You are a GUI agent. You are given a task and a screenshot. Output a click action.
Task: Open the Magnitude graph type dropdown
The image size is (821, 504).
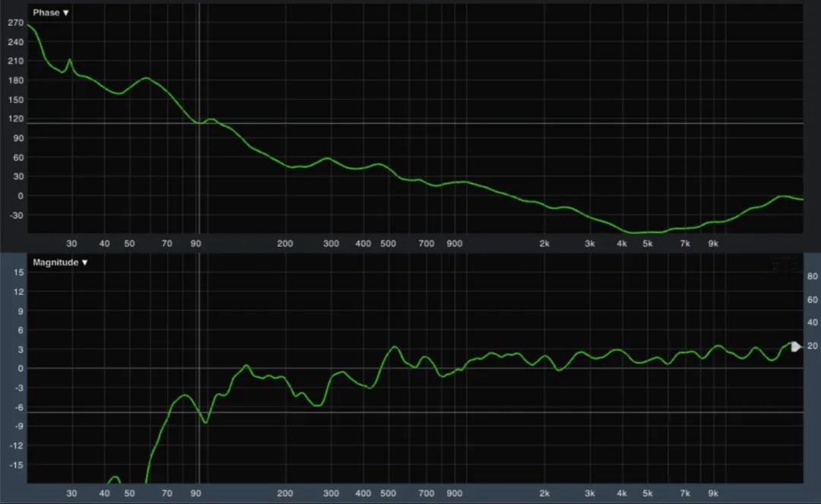point(60,262)
